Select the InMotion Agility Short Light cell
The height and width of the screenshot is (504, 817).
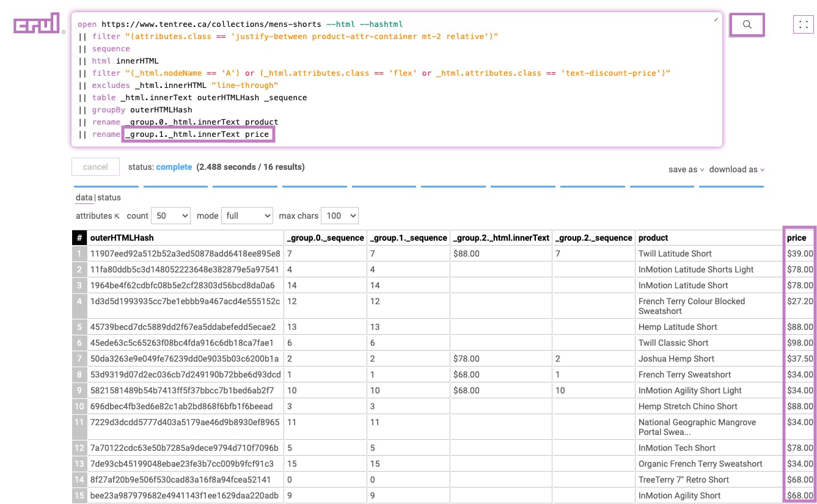point(709,390)
